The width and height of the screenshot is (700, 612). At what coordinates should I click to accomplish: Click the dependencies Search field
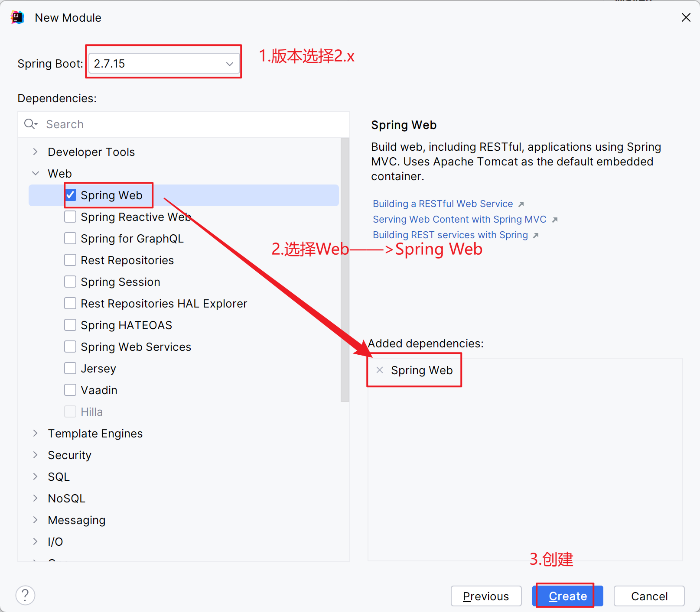184,124
